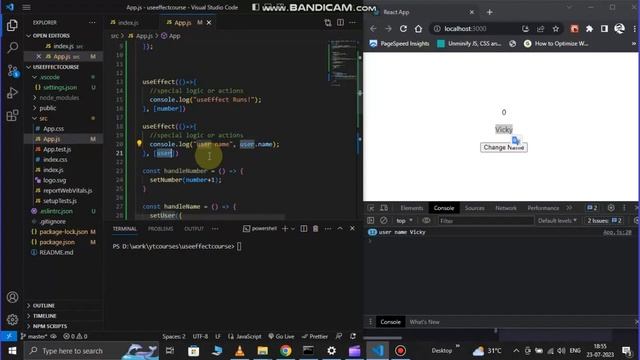The width and height of the screenshot is (640, 360).
Task: Open App.css in the explorer
Action: pos(53,129)
